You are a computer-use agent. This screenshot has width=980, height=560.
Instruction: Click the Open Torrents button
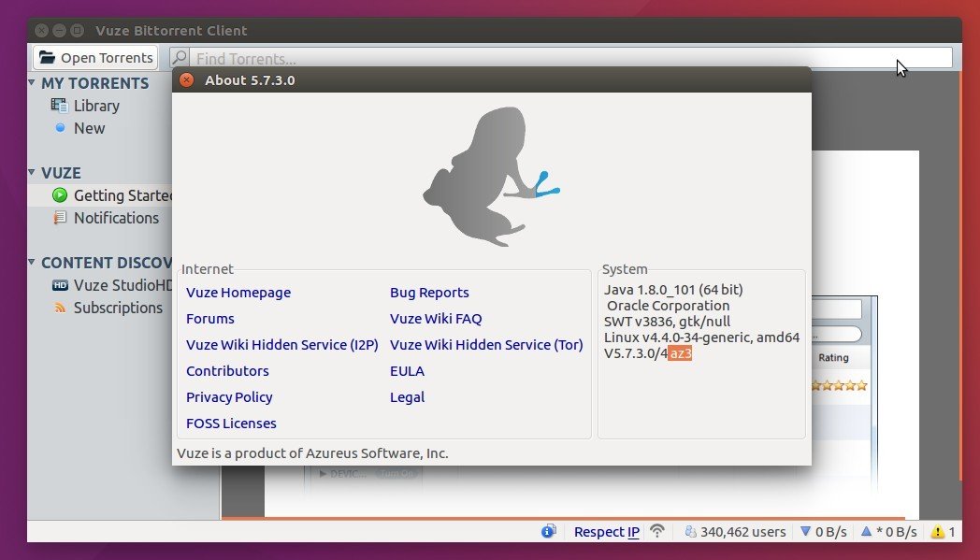pos(95,58)
